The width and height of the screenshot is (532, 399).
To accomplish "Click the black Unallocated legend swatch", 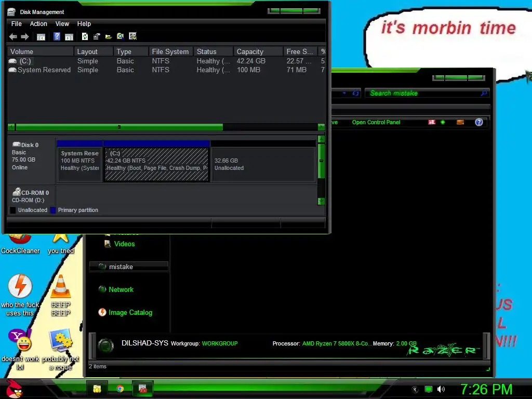I will pyautogui.click(x=13, y=210).
